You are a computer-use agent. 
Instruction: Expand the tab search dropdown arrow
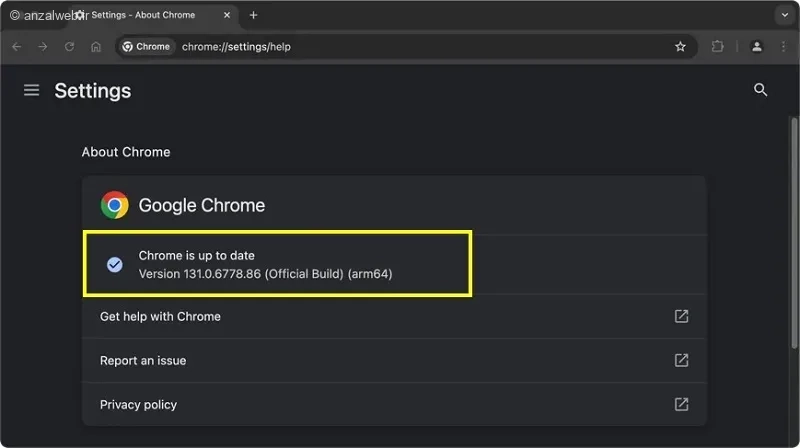(x=785, y=15)
